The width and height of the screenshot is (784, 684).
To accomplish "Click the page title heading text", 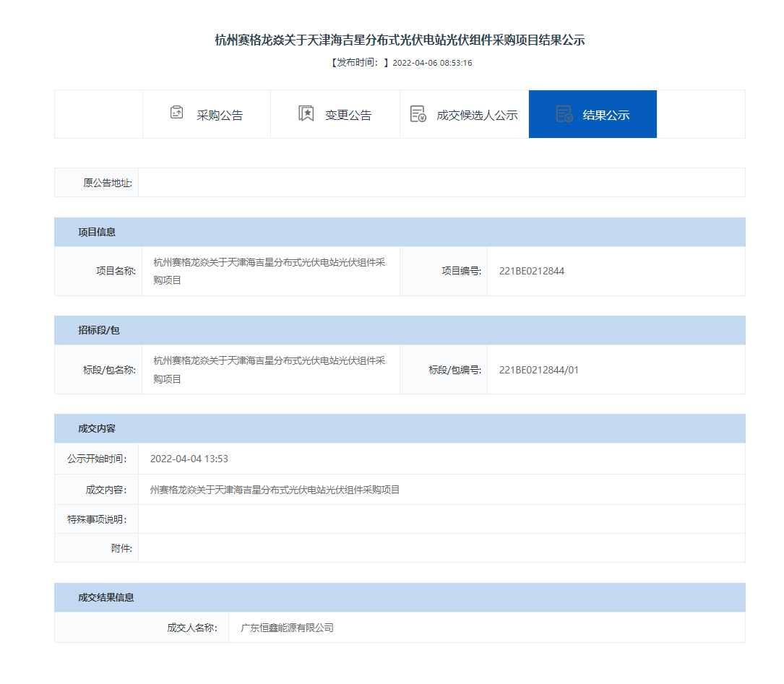I will pyautogui.click(x=400, y=40).
